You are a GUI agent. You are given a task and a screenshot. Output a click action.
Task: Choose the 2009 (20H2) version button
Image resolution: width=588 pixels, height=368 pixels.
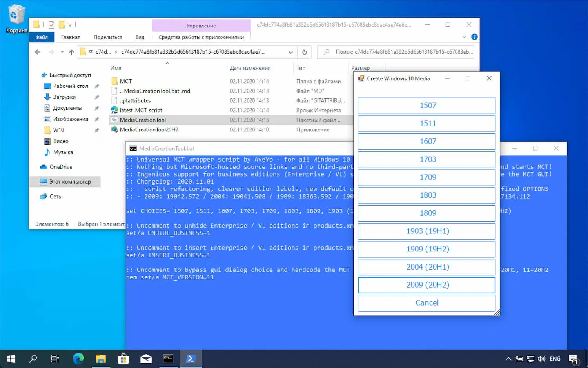click(426, 285)
